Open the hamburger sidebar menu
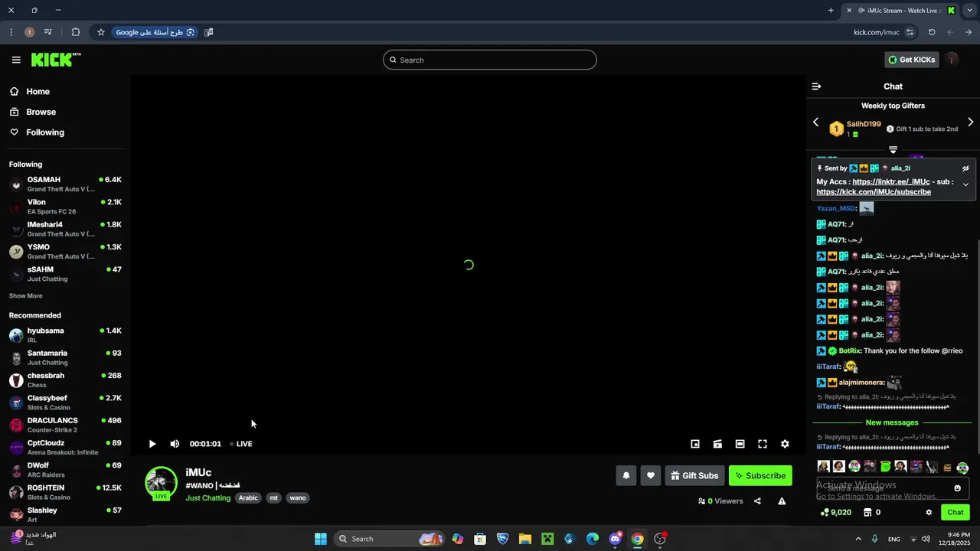 click(16, 60)
